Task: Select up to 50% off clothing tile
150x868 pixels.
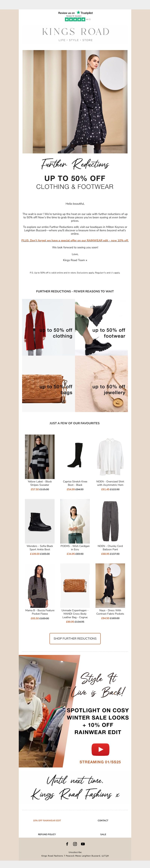Action: pyautogui.click(x=49, y=327)
